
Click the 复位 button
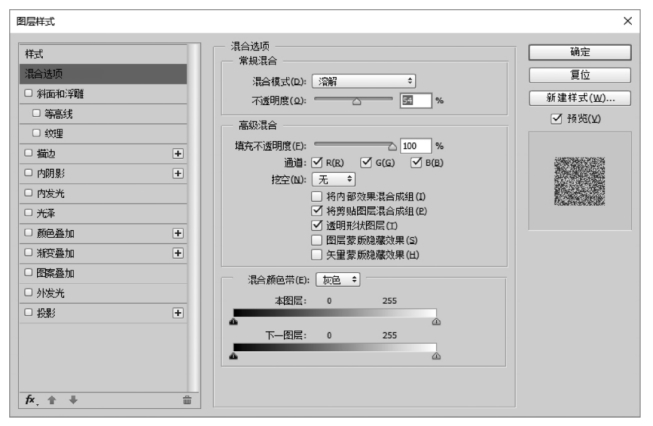580,75
